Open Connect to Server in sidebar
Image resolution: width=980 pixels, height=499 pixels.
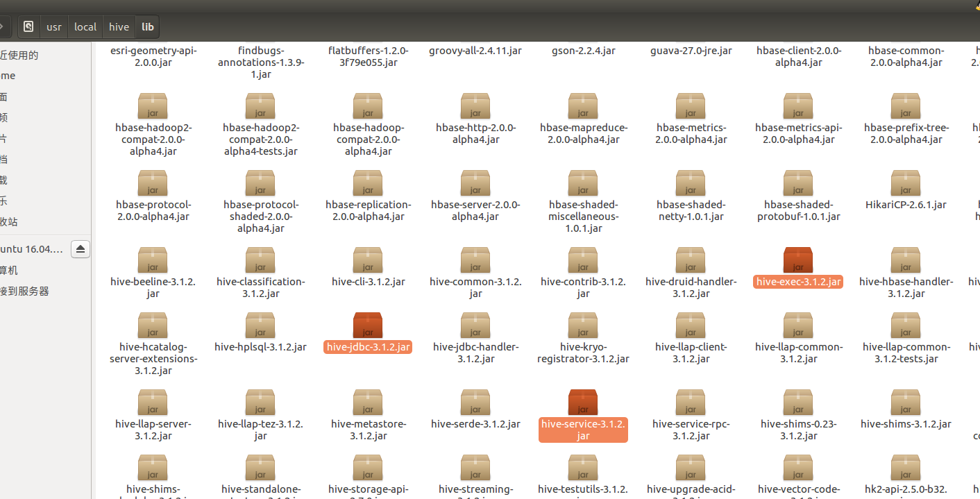[x=25, y=291]
